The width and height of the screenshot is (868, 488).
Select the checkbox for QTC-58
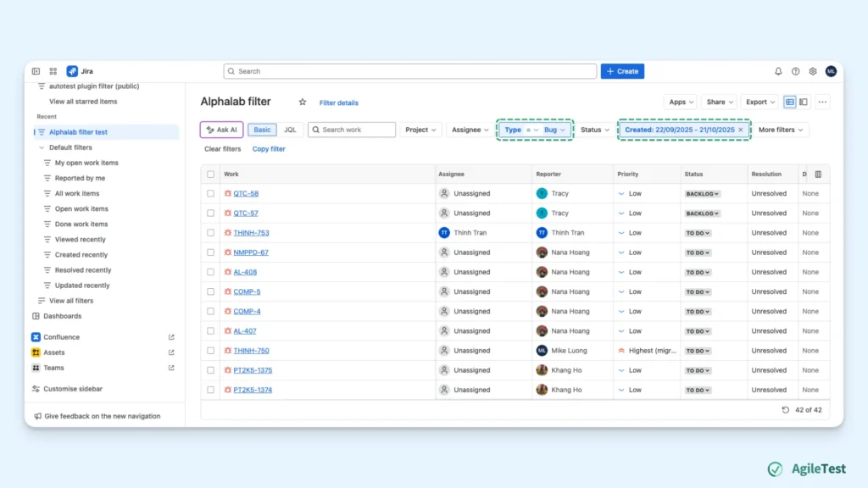pyautogui.click(x=210, y=193)
